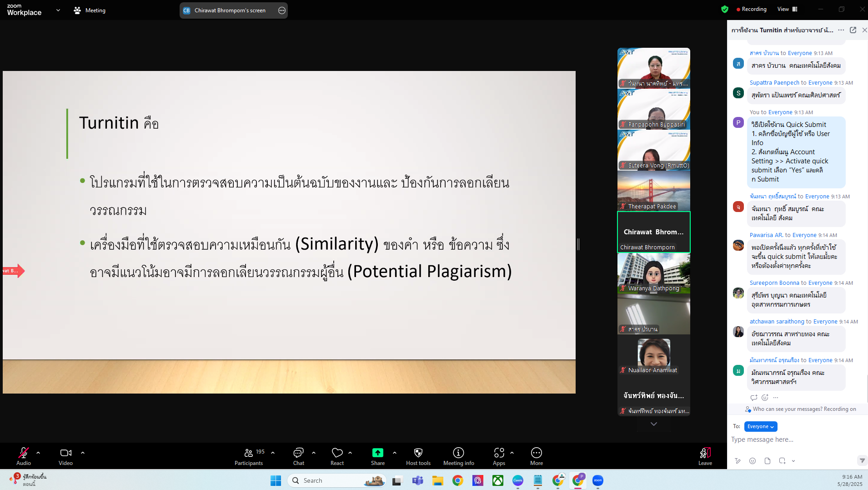Open Windows Start menu
Screen dimensions: 868x490
click(276, 480)
